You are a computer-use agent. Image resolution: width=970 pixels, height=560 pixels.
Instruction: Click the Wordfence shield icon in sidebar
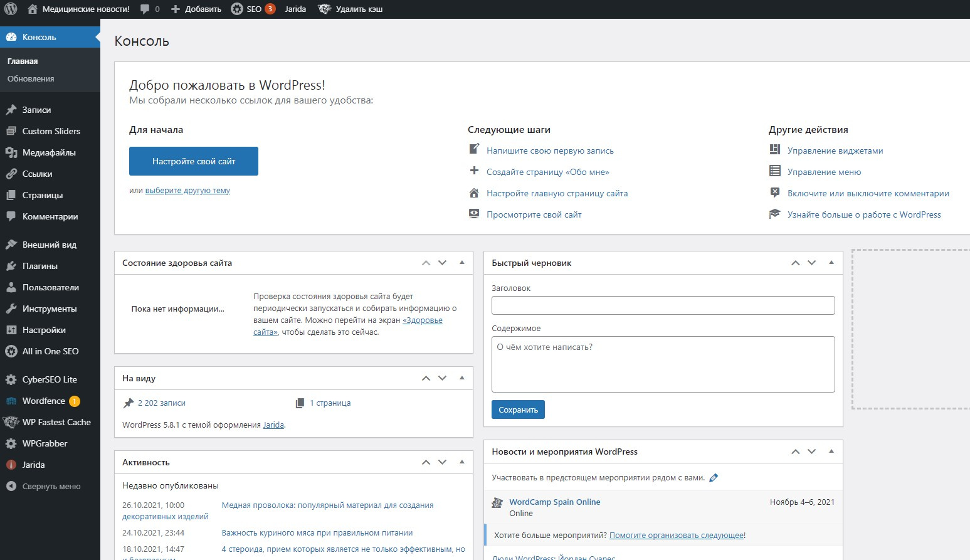point(11,401)
